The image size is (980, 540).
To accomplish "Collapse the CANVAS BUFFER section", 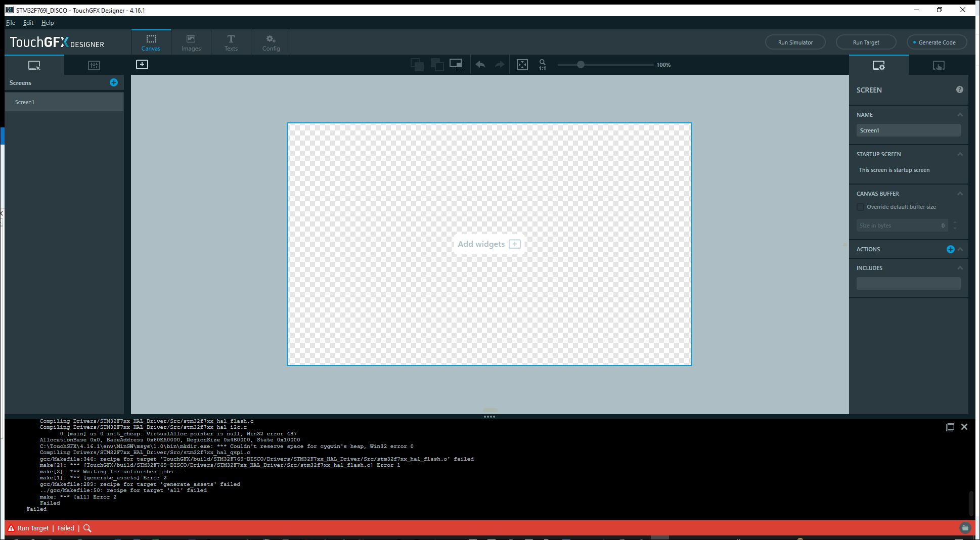I will [x=960, y=194].
